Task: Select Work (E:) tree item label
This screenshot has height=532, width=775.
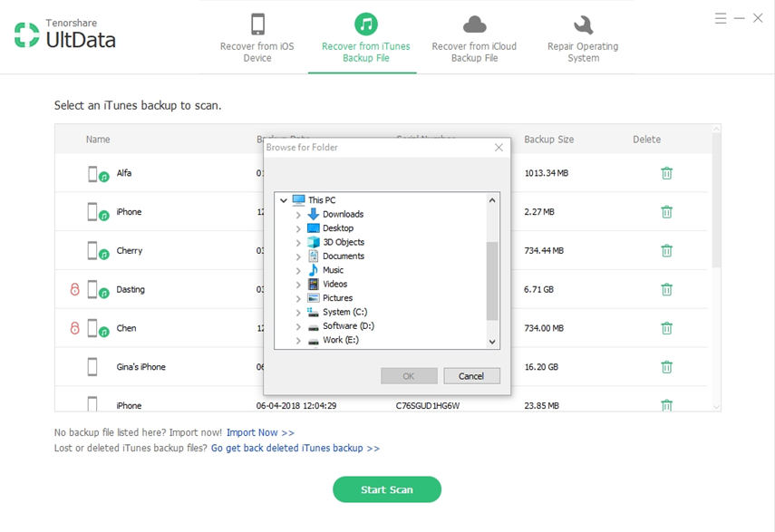Action: (x=341, y=340)
